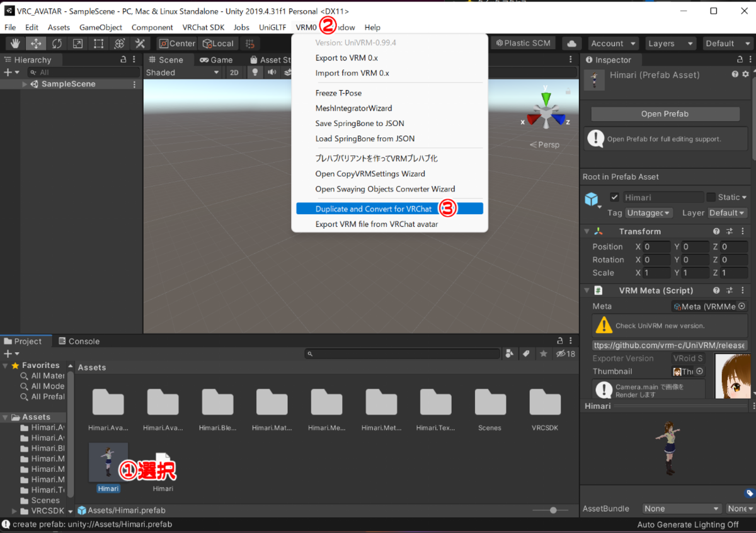Screen dimensions: 756x533
Task: Switch to the Console tab
Action: pyautogui.click(x=79, y=341)
